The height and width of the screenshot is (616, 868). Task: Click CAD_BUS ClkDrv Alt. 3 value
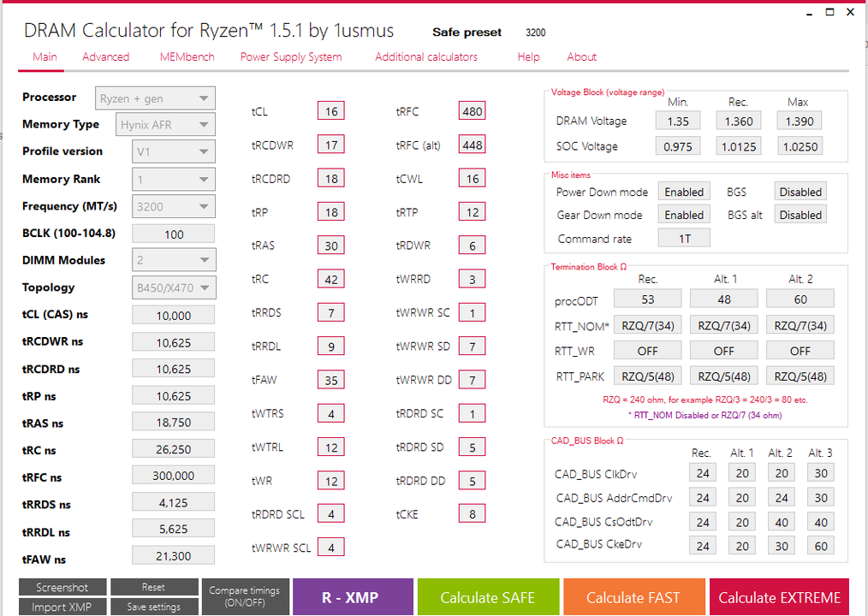[821, 473]
